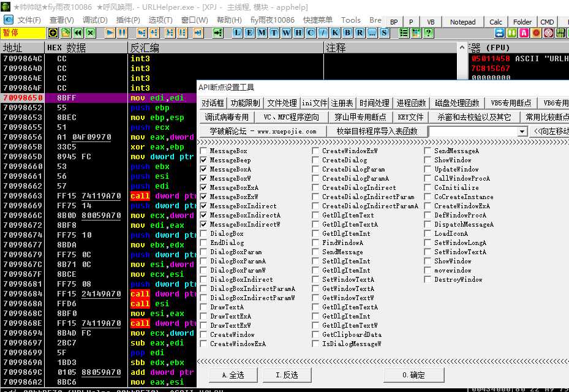Open the M memory map icon

262,33
